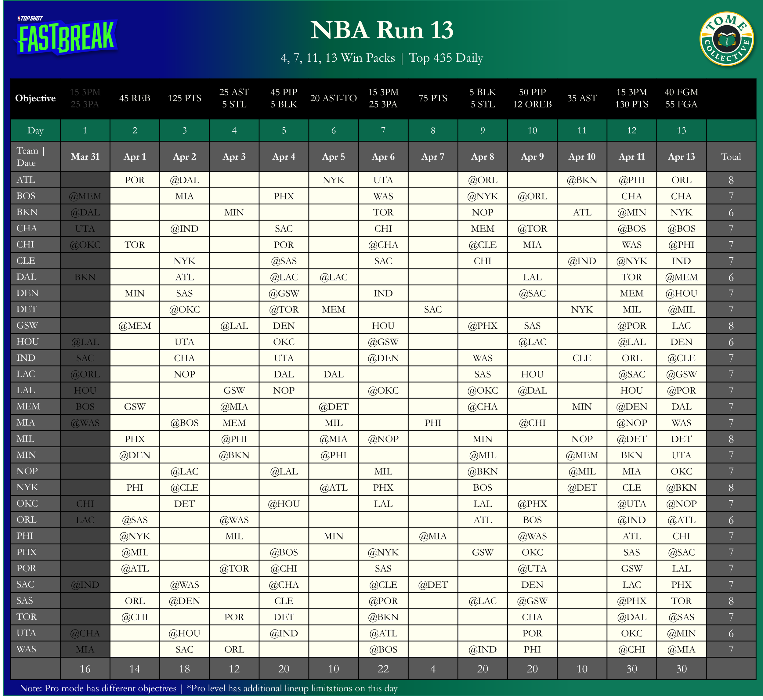
Task: Select the GSW team row label
Action: (x=27, y=325)
